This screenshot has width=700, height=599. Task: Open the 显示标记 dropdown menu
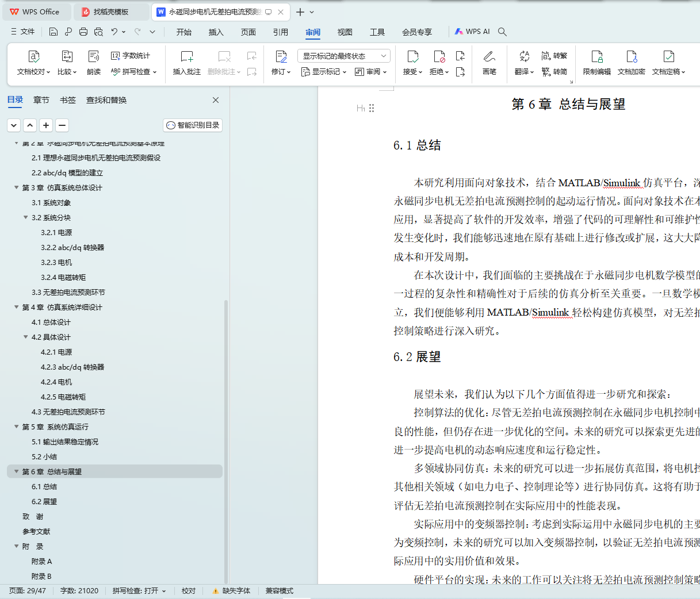point(324,72)
